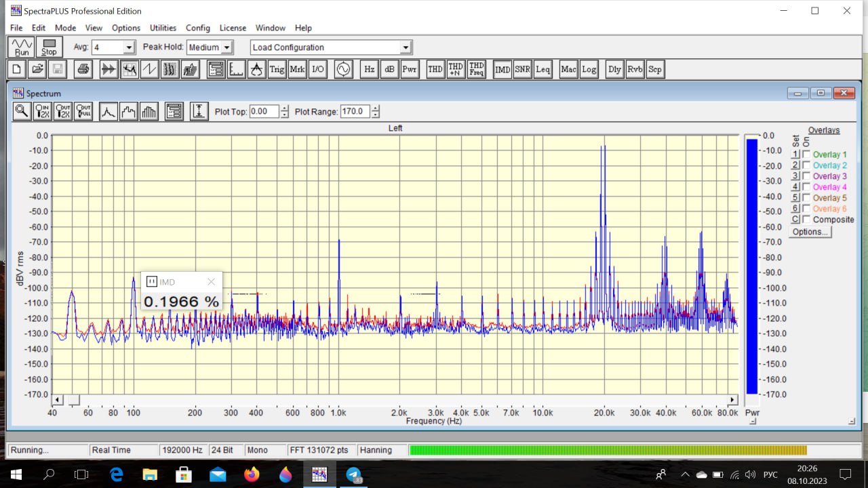Open the Spectrogram view icon
868x488 pixels.
click(170, 69)
